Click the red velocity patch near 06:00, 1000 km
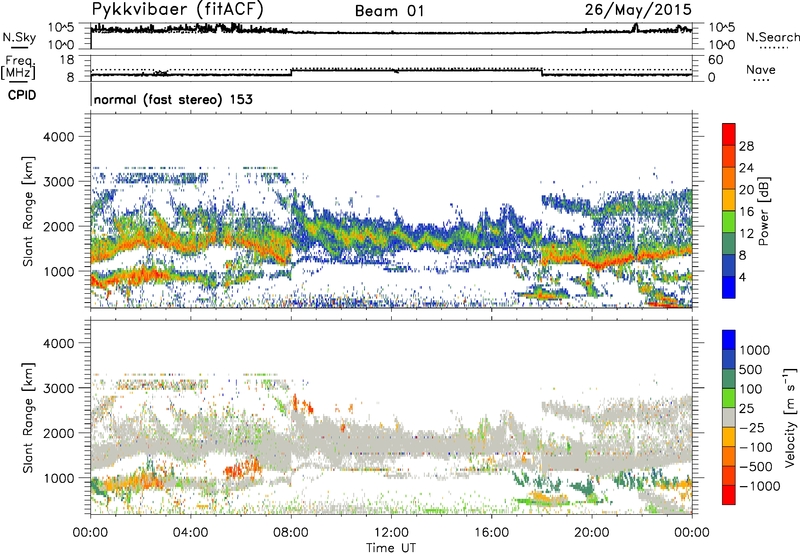Viewport: 800px width, 554px height. click(242, 468)
